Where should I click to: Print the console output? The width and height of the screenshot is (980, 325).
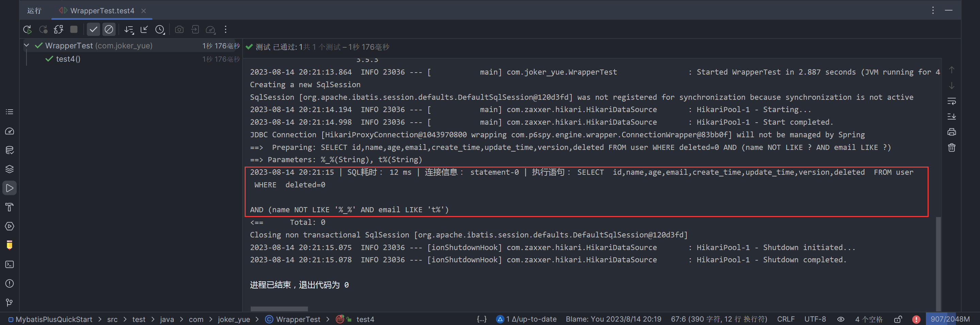951,132
